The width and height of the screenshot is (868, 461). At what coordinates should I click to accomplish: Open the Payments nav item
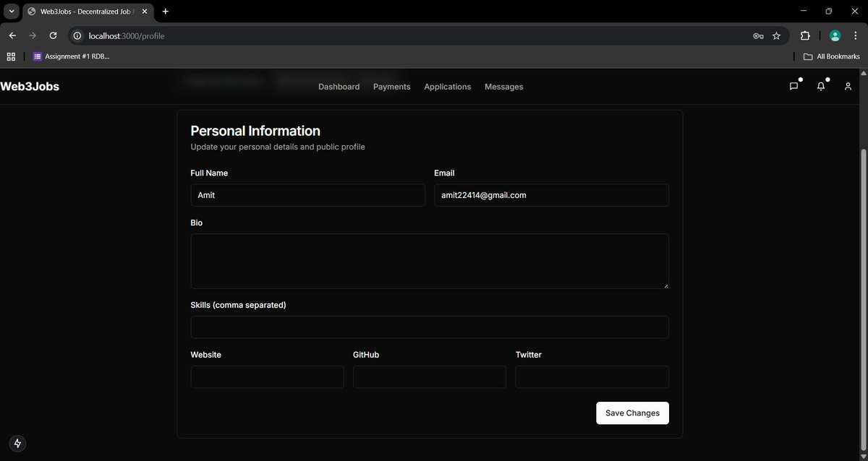point(391,87)
